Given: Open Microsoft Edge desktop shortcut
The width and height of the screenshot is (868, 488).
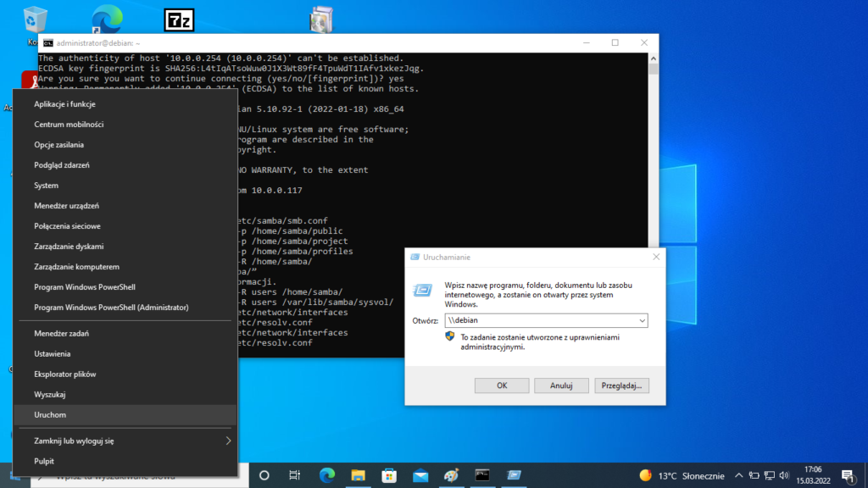Looking at the screenshot, I should (x=107, y=20).
